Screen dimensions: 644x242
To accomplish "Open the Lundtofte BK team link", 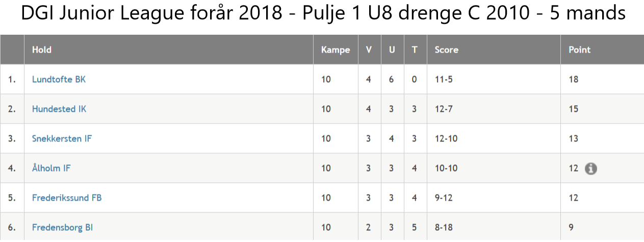I will coord(59,80).
